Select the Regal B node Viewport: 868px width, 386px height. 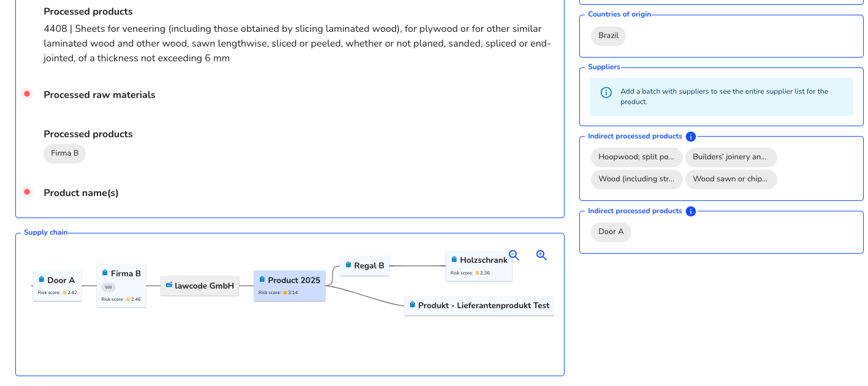(x=365, y=266)
